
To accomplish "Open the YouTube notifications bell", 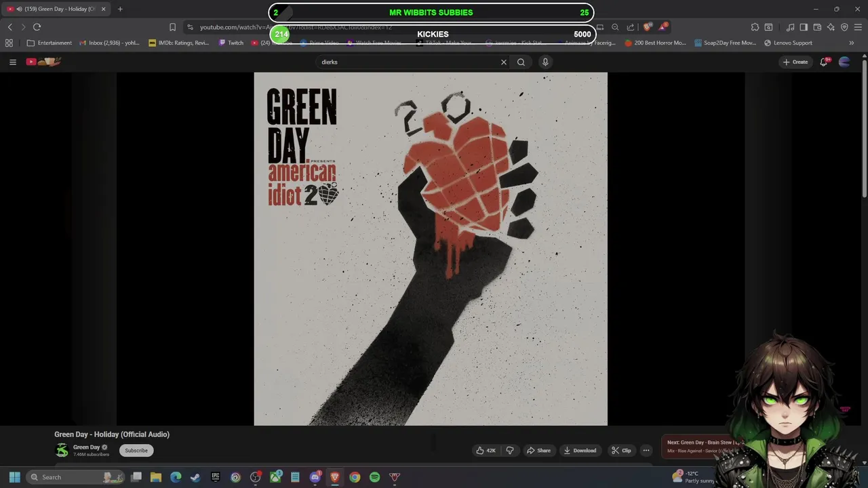I will coord(824,62).
